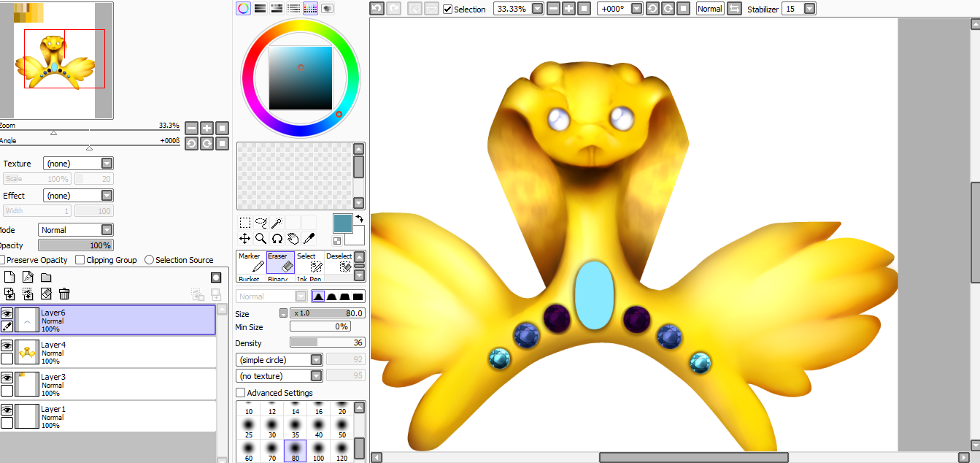The width and height of the screenshot is (980, 463).
Task: Show the color wheel panel
Action: 243,8
